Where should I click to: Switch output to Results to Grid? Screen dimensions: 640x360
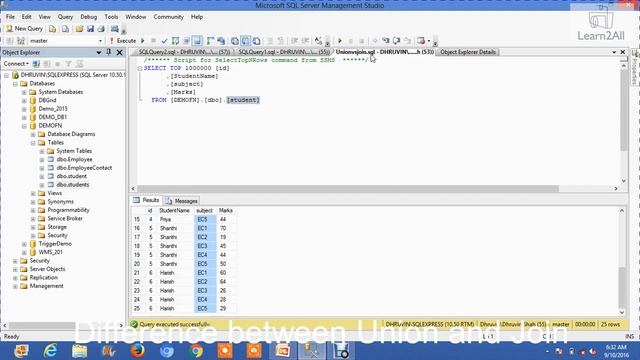pos(246,41)
